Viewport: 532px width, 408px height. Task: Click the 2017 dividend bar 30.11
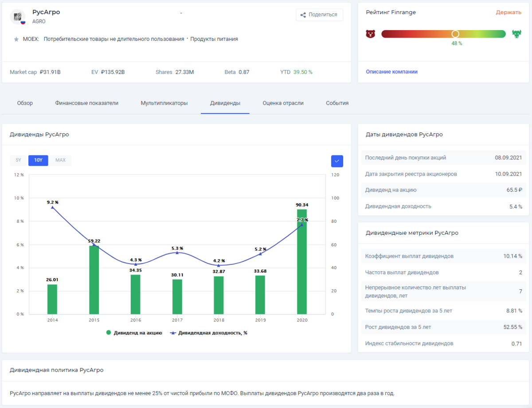tap(177, 297)
